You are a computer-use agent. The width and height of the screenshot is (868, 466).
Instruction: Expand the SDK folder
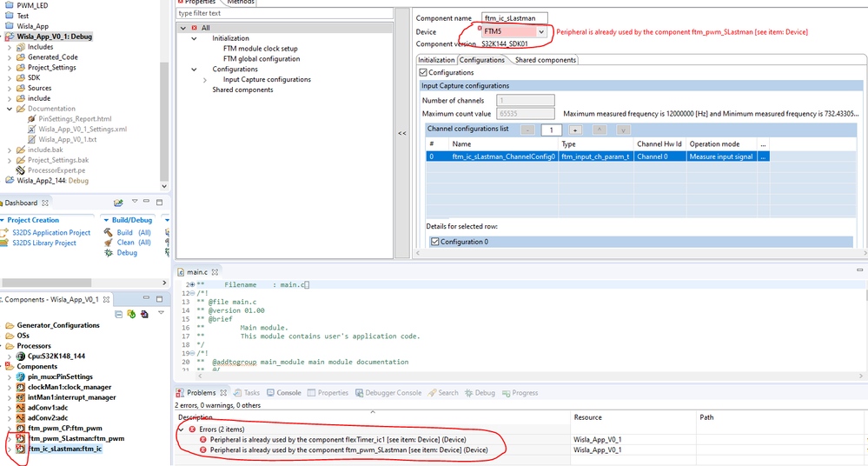10,77
